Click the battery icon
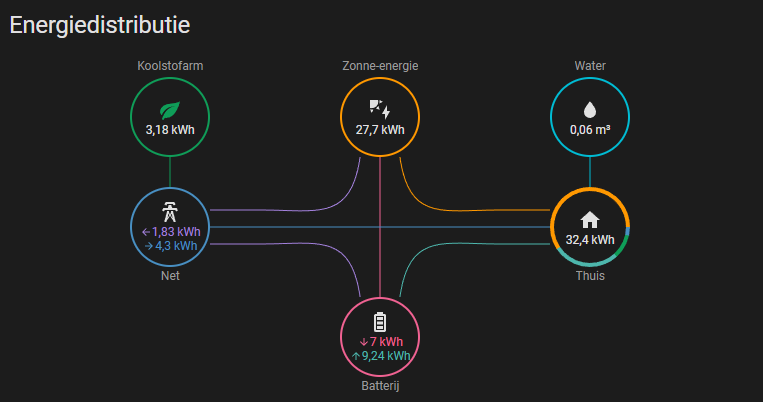The height and width of the screenshot is (402, 763). [x=380, y=322]
